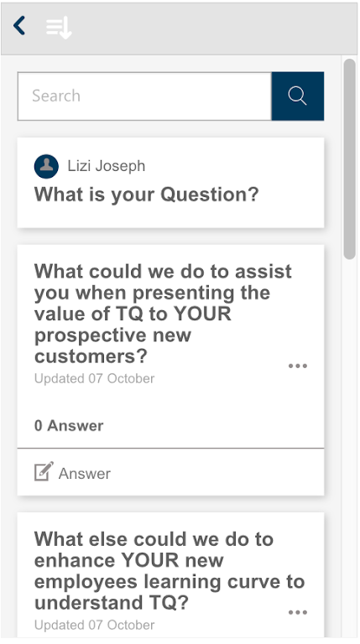The height and width of the screenshot is (644, 360).
Task: Click 'Updated 07 October' under learning curve question
Action: (x=95, y=625)
